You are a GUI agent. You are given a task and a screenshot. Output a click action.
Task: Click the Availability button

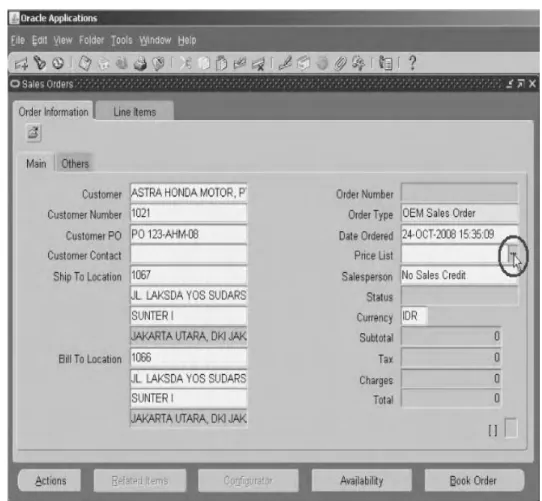tap(362, 480)
